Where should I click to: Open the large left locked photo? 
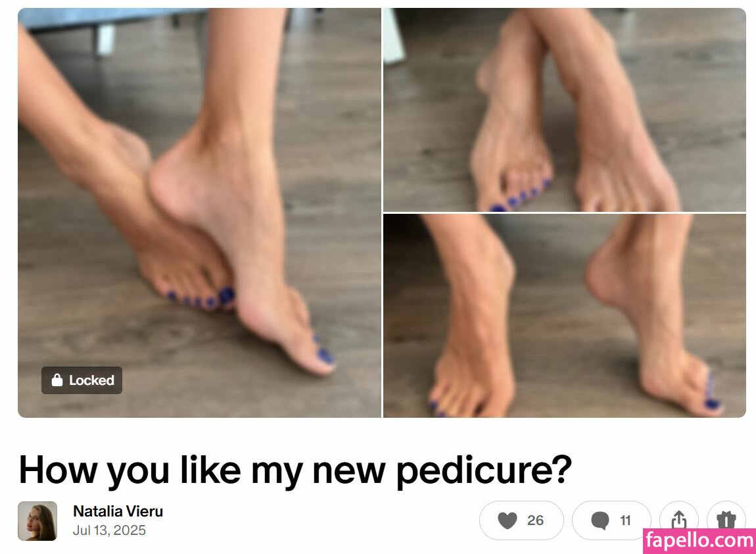point(200,213)
